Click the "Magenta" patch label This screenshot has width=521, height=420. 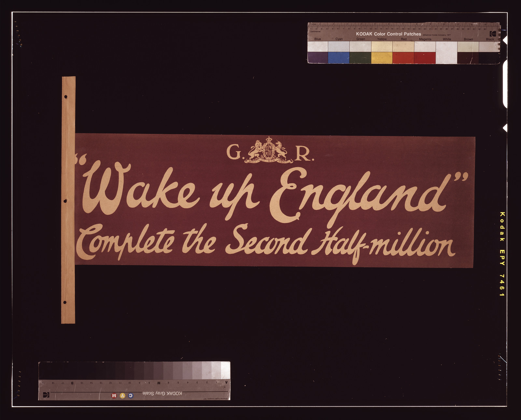click(425, 39)
